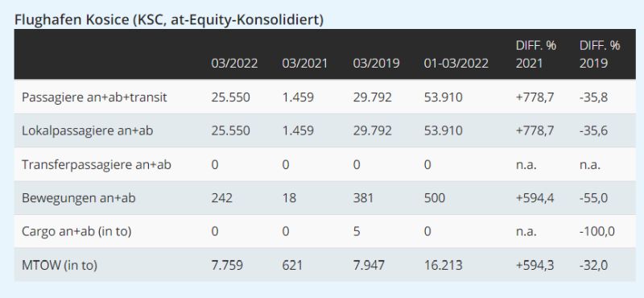
Task: Select the 03/2021 column header
Action: tap(305, 64)
